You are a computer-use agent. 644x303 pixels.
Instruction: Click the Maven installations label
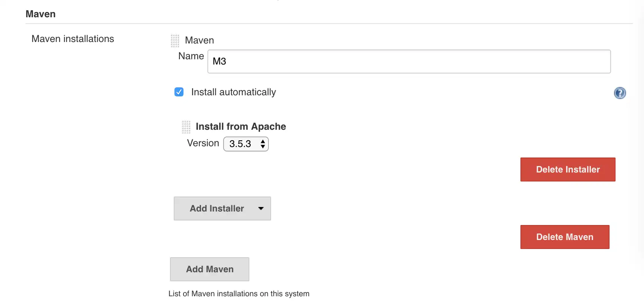(x=73, y=39)
